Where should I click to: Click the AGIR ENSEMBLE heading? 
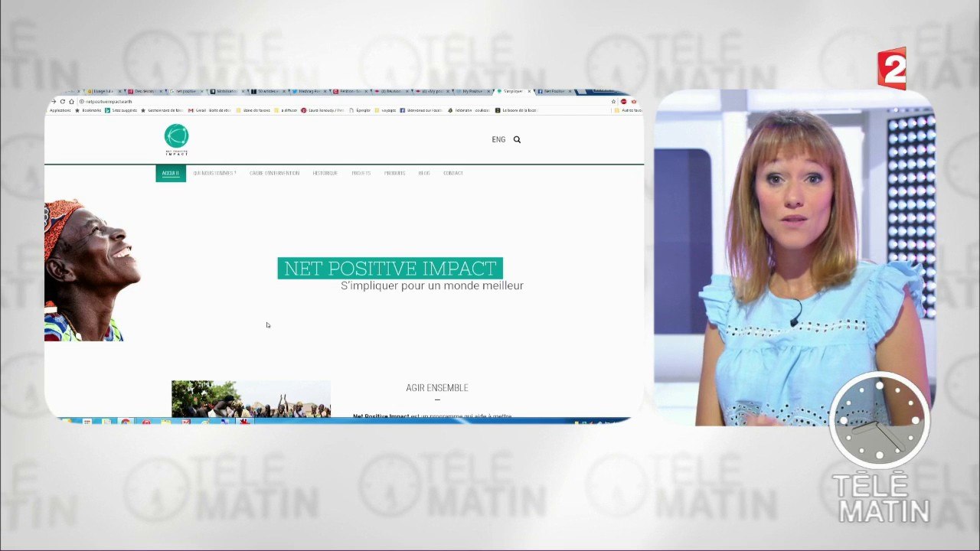437,388
